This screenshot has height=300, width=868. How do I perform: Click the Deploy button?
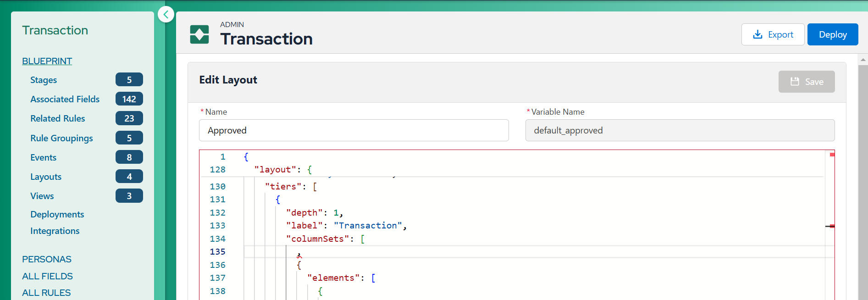[x=833, y=34]
